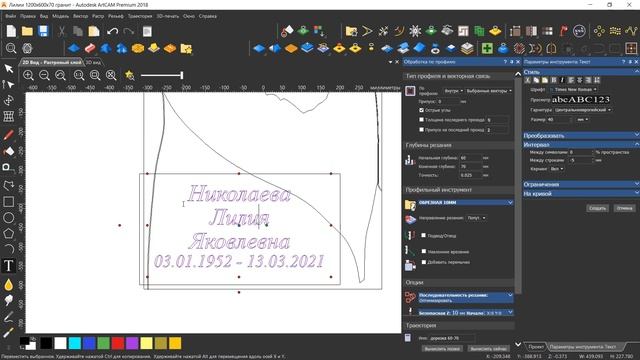The width and height of the screenshot is (640, 360).
Task: Open the Внутри profile side dropdown
Action: [x=453, y=91]
